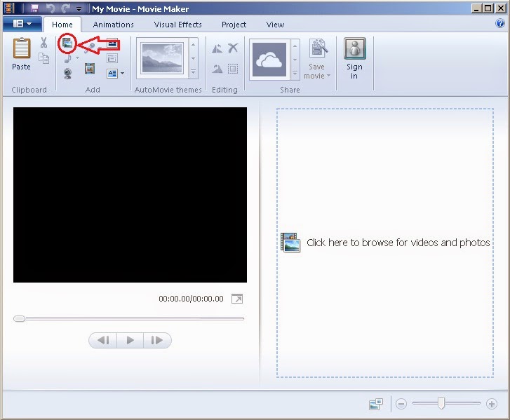The image size is (510, 420).
Task: Click the zoom in plus button
Action: point(492,404)
